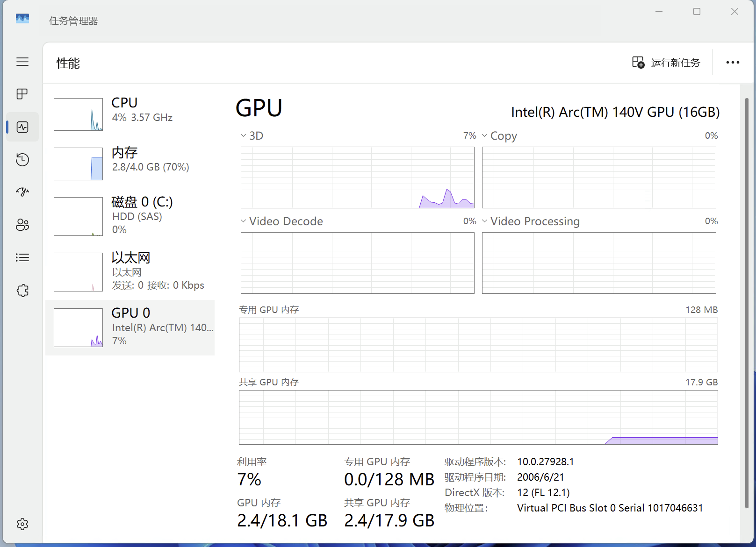The height and width of the screenshot is (547, 756).
Task: Select the CPU performance item
Action: click(130, 114)
